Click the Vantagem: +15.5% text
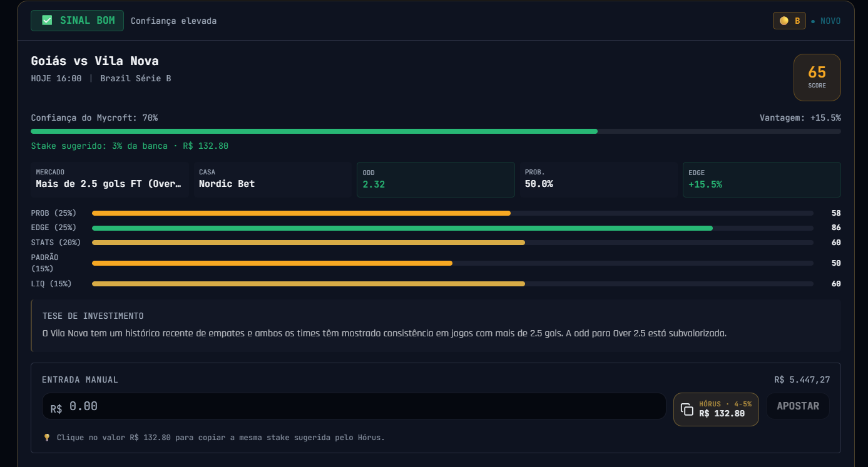This screenshot has height=467, width=868. pos(800,118)
